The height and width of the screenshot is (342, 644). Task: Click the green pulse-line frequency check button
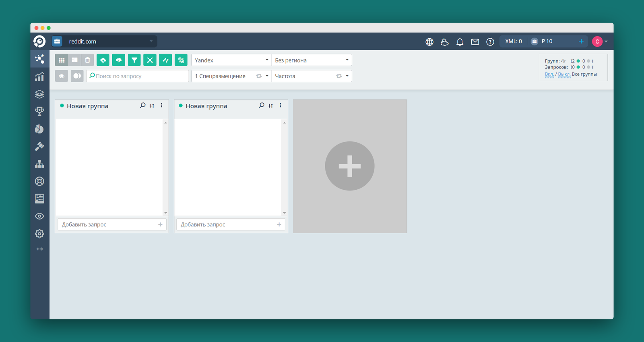165,60
